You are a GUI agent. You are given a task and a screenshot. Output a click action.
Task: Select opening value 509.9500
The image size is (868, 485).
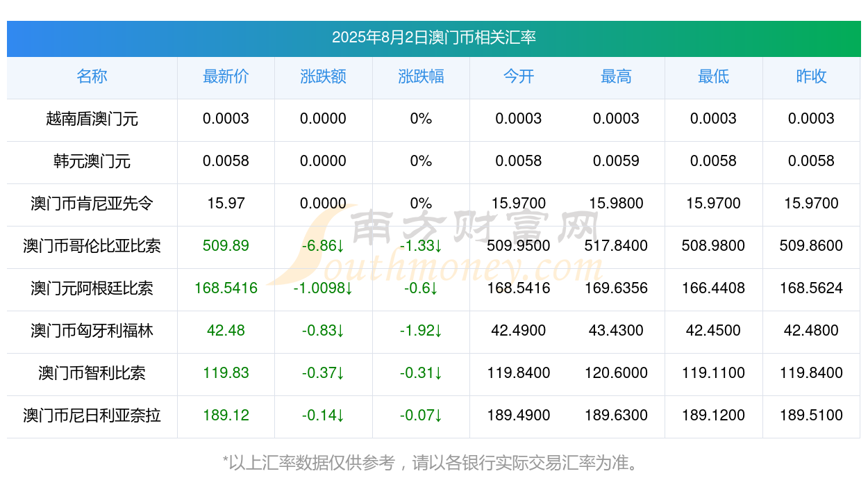point(519,246)
